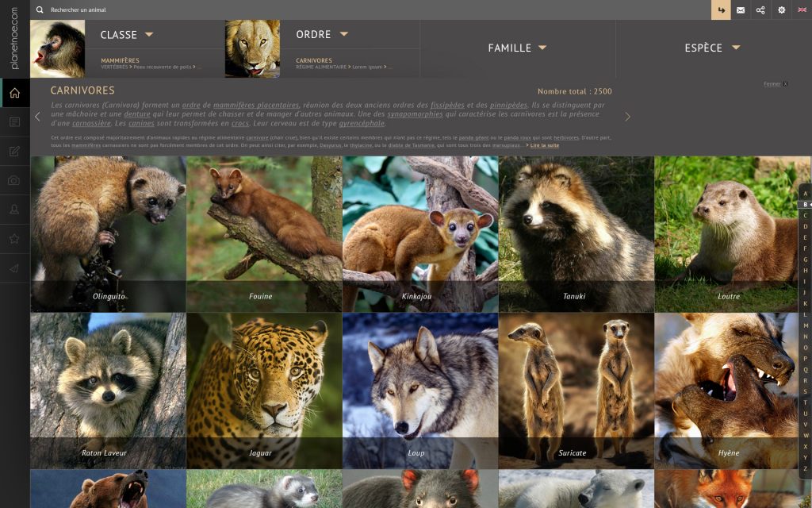Image resolution: width=812 pixels, height=508 pixels.
Task: Follow the 'pinnipèdes' link
Action: point(508,105)
